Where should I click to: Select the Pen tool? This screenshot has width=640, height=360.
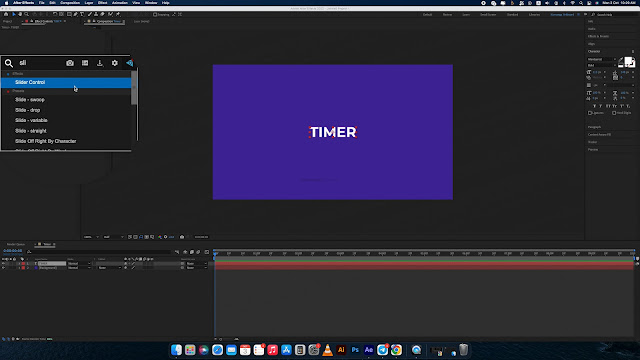click(x=76, y=14)
